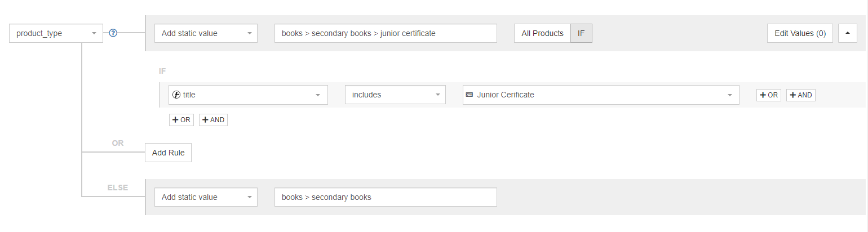868x232 pixels.
Task: Open the first Add static value dropdown
Action: tap(206, 33)
